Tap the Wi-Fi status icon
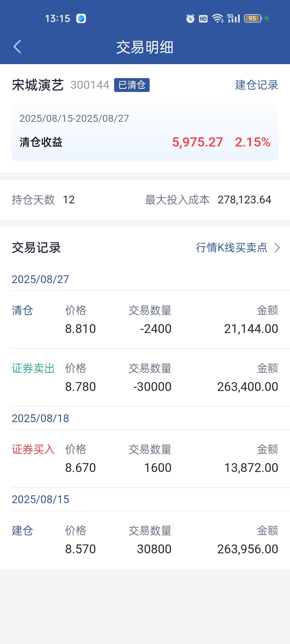 218,19
